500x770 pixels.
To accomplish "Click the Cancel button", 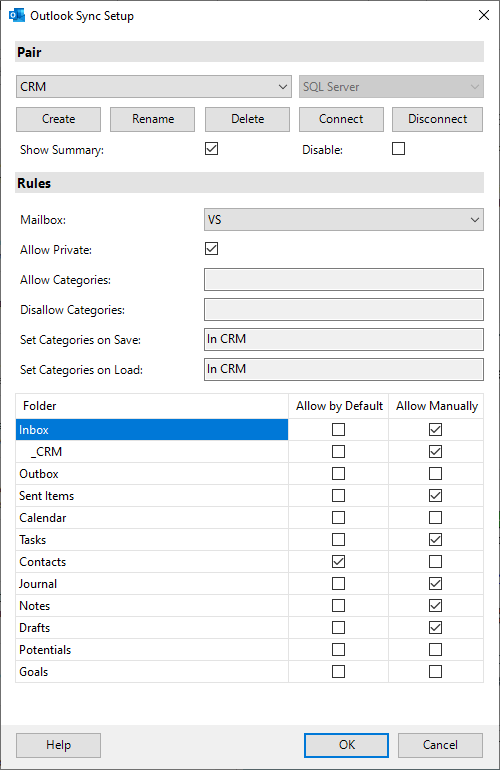I will 440,745.
